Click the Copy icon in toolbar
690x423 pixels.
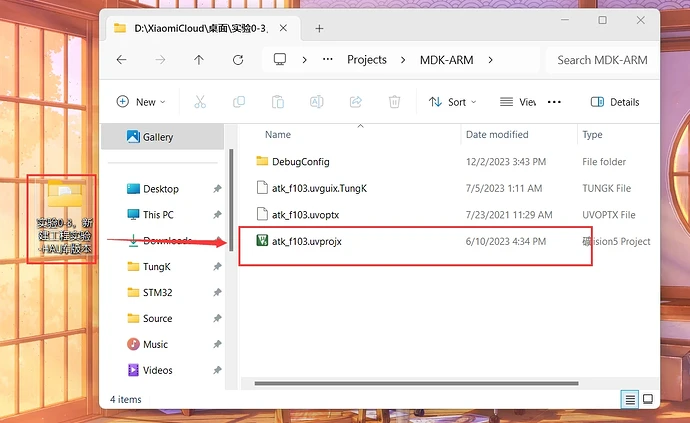coord(239,102)
